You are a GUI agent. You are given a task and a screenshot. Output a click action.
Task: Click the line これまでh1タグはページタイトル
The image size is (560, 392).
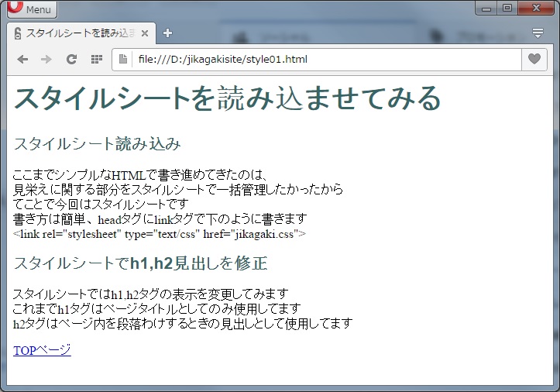coord(156,308)
